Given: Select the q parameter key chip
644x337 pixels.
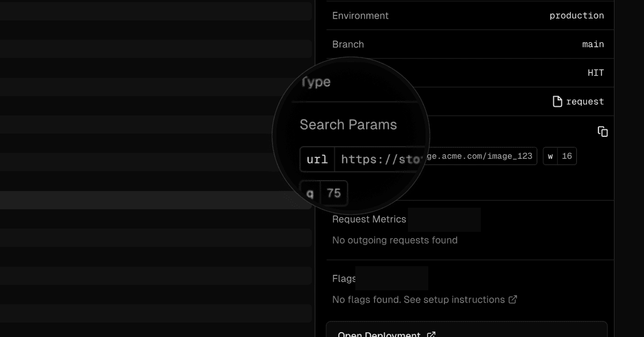Looking at the screenshot, I should point(310,193).
